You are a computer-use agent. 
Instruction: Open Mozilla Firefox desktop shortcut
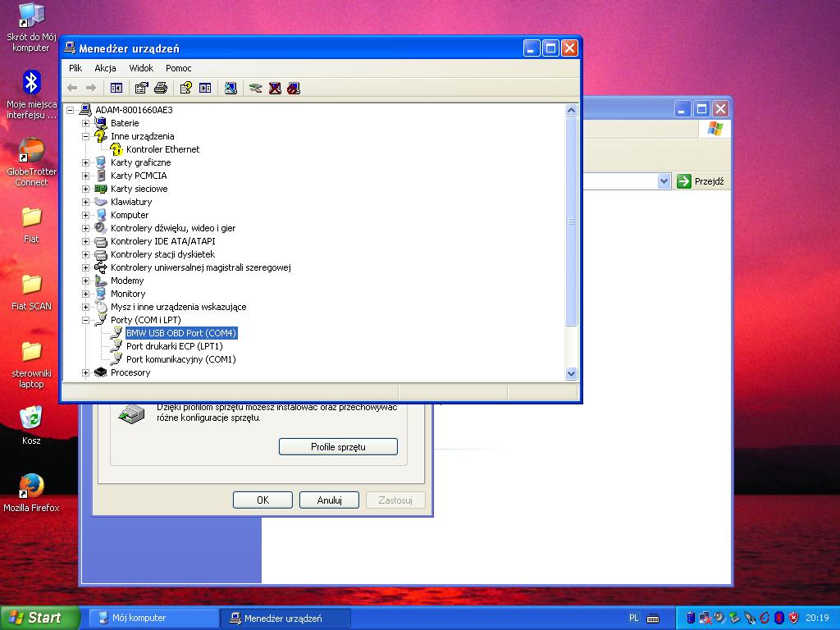[x=31, y=486]
